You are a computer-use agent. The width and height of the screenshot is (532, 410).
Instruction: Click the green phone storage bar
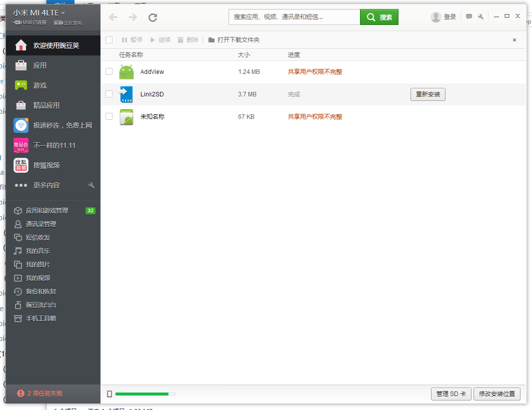(145, 394)
